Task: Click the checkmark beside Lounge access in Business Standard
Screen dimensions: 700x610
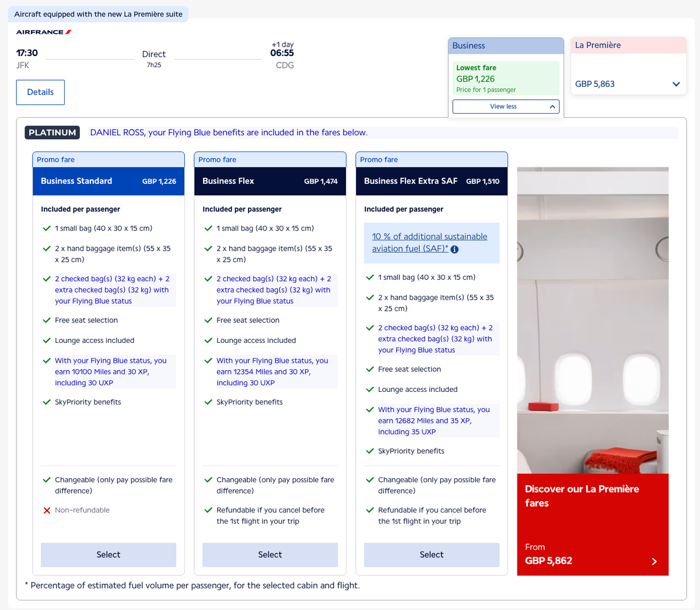Action: 47,340
